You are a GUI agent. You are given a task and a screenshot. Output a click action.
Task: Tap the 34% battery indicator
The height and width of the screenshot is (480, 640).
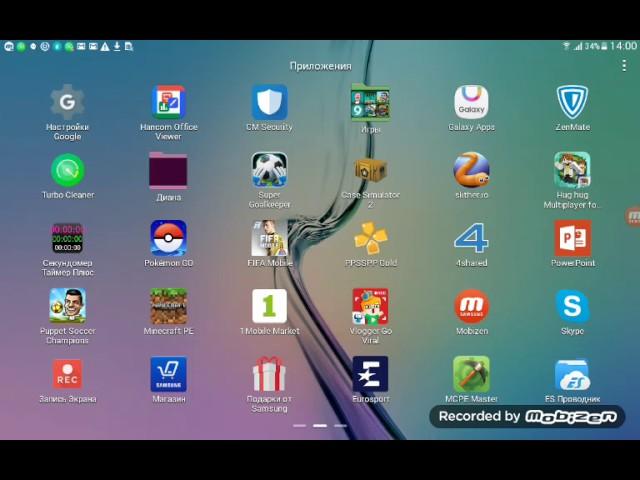pos(596,46)
